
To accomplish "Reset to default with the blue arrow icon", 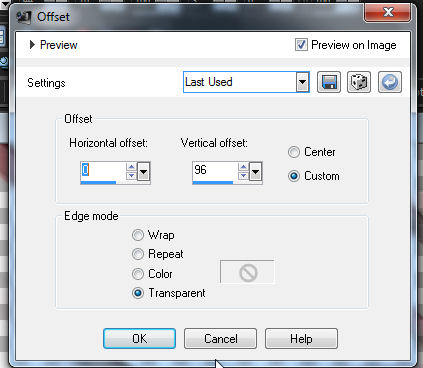I will tap(390, 82).
